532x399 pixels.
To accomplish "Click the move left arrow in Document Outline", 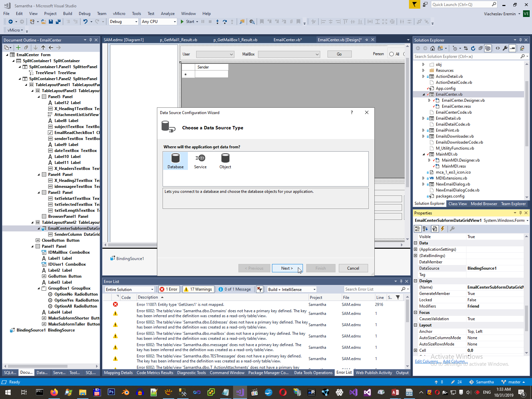I will click(x=51, y=48).
